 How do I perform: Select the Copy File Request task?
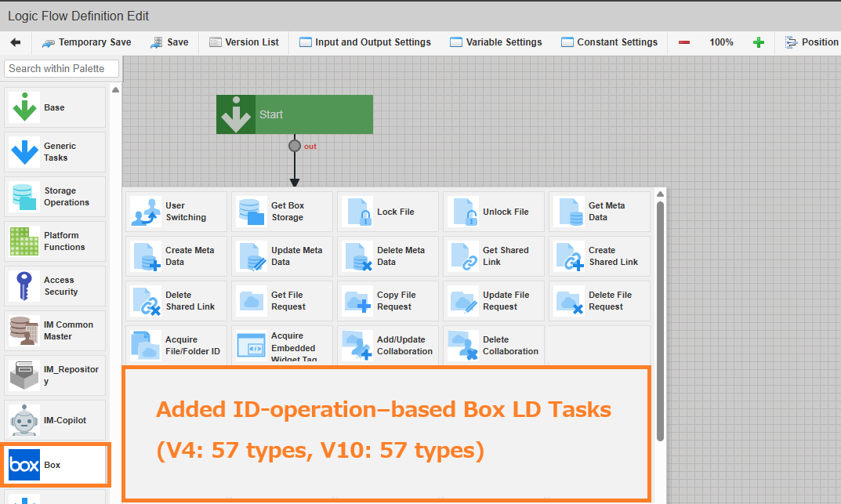point(388,301)
